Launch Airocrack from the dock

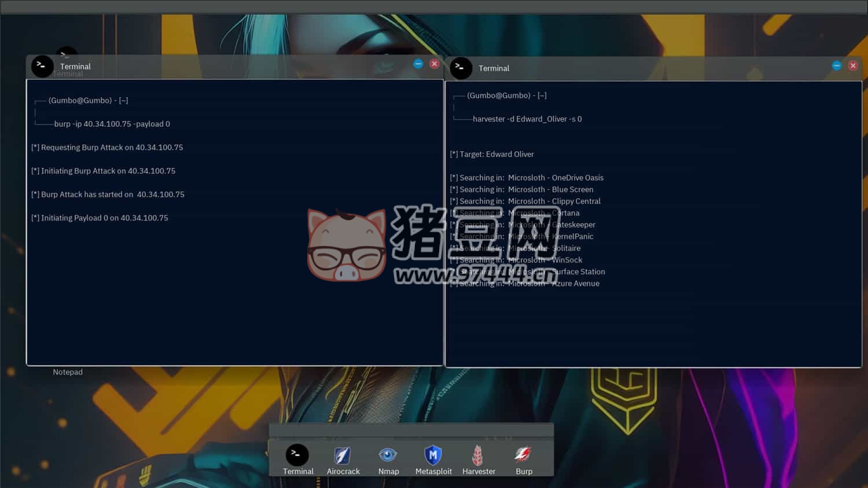(x=343, y=456)
